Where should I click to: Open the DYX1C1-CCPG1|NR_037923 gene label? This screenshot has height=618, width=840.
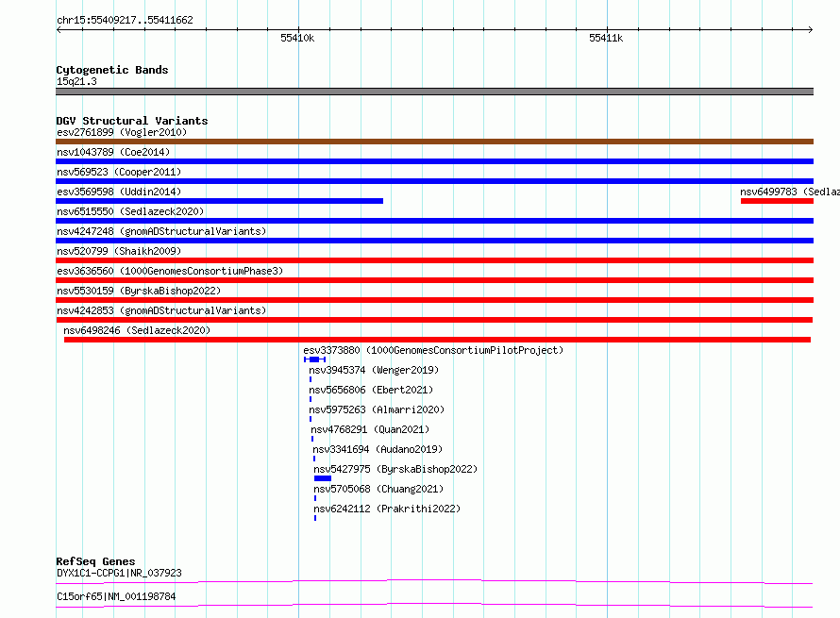point(119,573)
